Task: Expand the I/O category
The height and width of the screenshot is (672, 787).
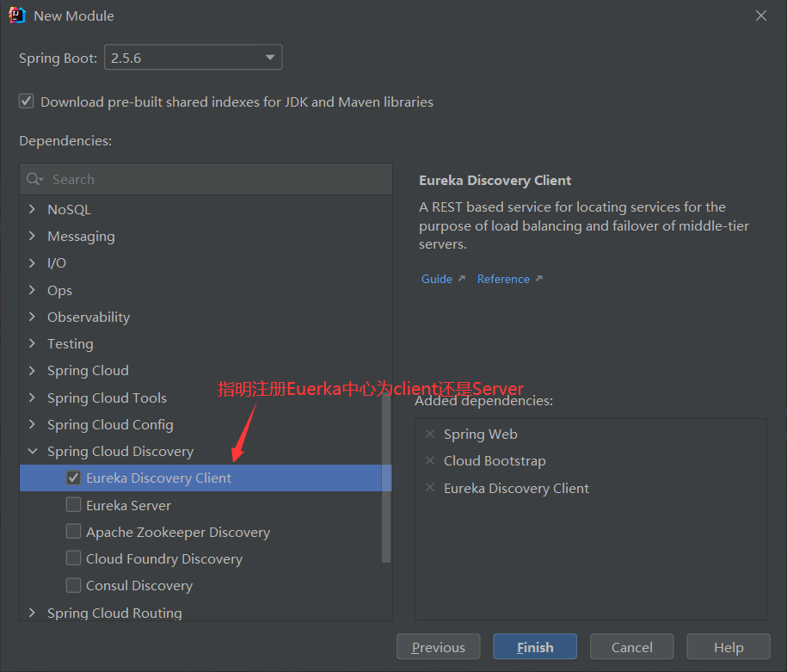Action: (x=32, y=262)
